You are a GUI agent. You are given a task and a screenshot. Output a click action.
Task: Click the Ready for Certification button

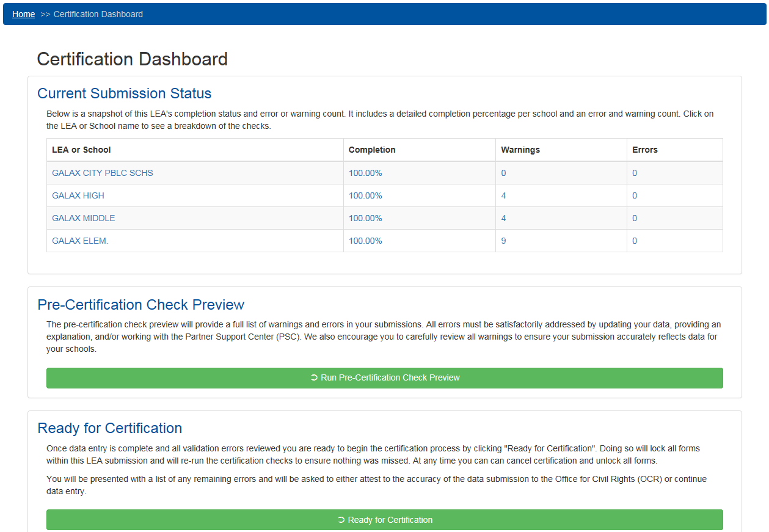385,520
